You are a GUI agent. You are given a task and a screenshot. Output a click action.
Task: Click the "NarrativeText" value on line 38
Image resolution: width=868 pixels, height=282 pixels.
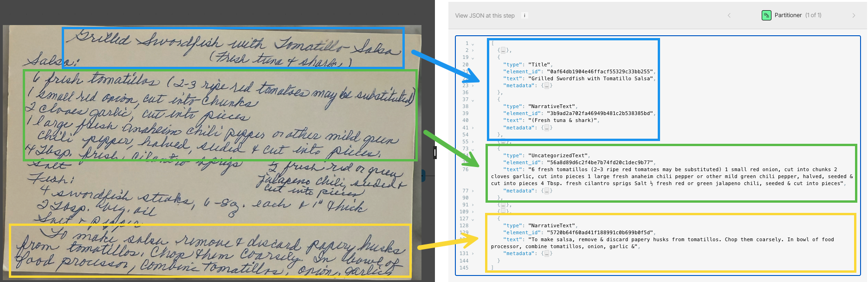(x=551, y=107)
